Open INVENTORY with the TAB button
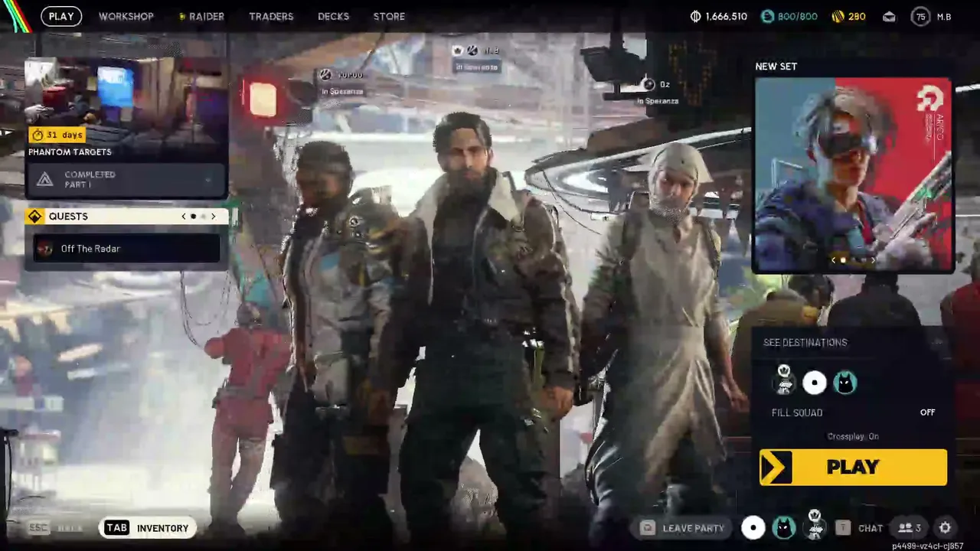 [148, 528]
